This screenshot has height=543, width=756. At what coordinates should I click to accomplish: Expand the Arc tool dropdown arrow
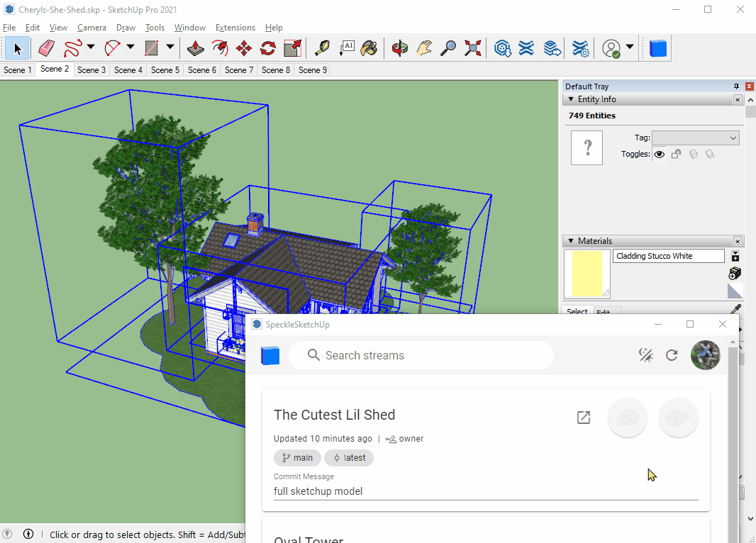coord(130,47)
